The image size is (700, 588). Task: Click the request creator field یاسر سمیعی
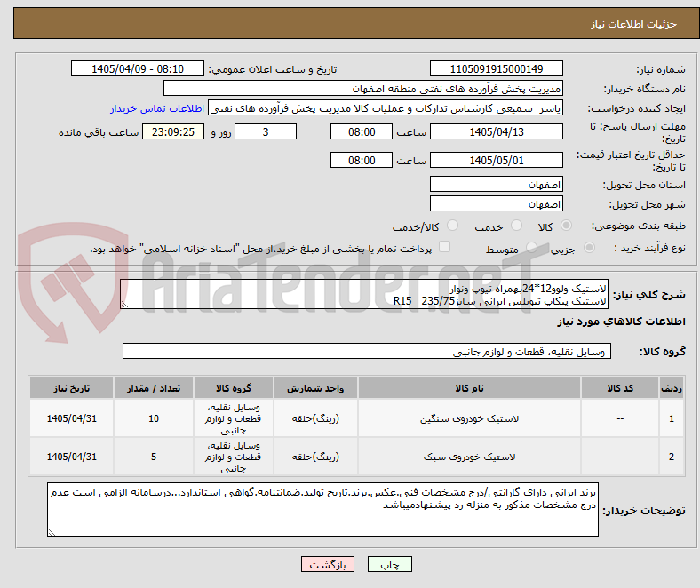[x=386, y=108]
